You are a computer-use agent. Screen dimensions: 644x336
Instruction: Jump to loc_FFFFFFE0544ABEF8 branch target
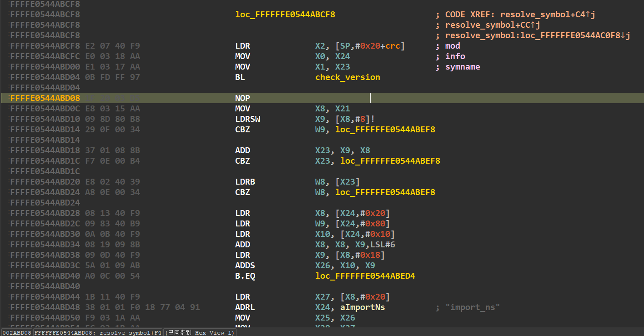tap(385, 129)
